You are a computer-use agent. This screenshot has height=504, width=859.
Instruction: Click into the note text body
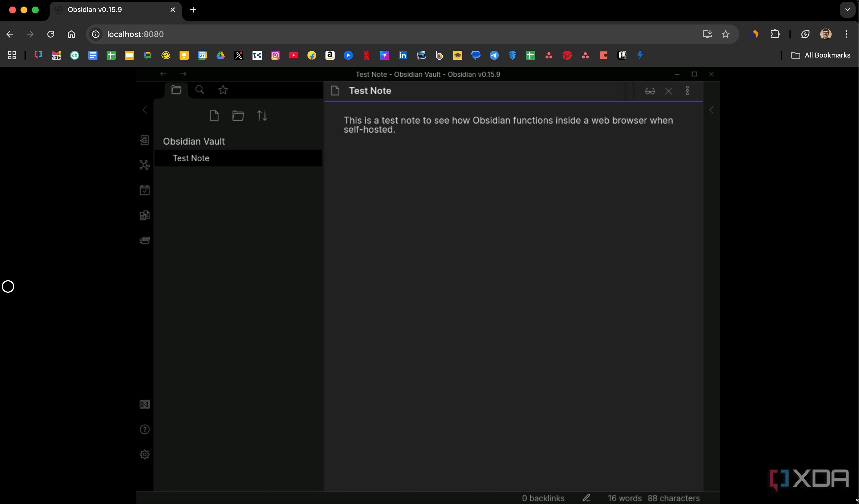pos(508,125)
